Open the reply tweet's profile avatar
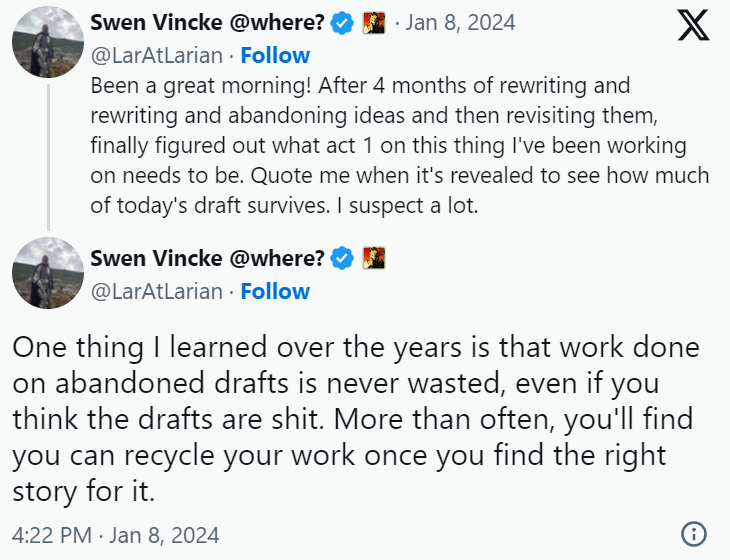730x560 pixels. [x=47, y=272]
